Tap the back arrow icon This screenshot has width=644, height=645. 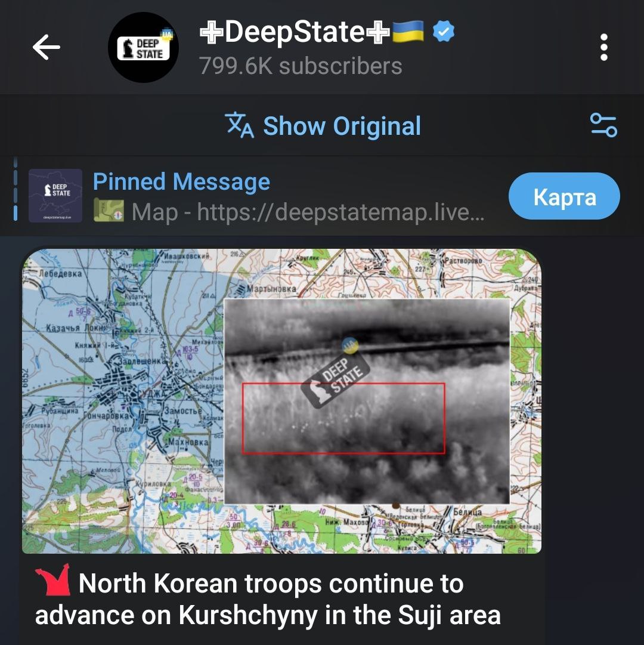pyautogui.click(x=47, y=47)
